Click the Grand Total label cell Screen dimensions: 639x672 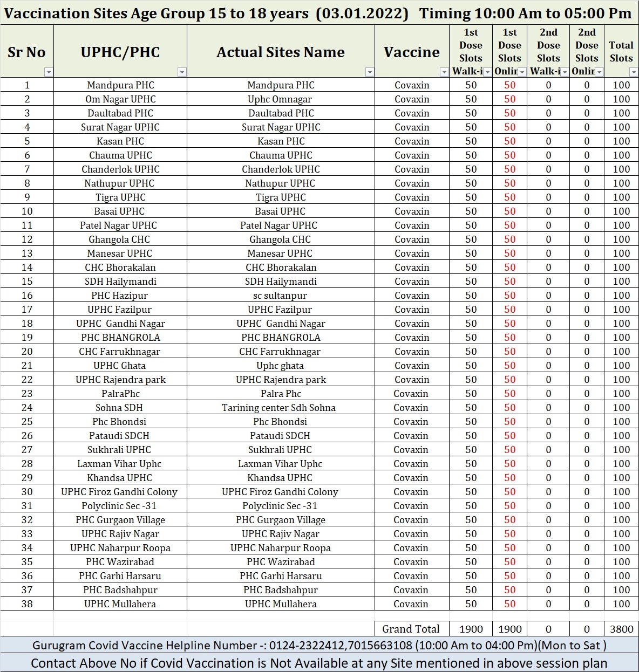click(x=412, y=629)
